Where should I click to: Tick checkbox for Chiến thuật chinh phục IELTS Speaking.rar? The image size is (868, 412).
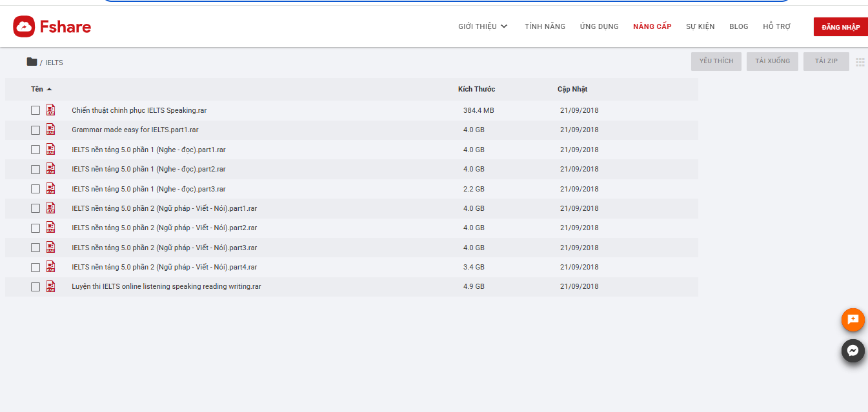click(35, 111)
